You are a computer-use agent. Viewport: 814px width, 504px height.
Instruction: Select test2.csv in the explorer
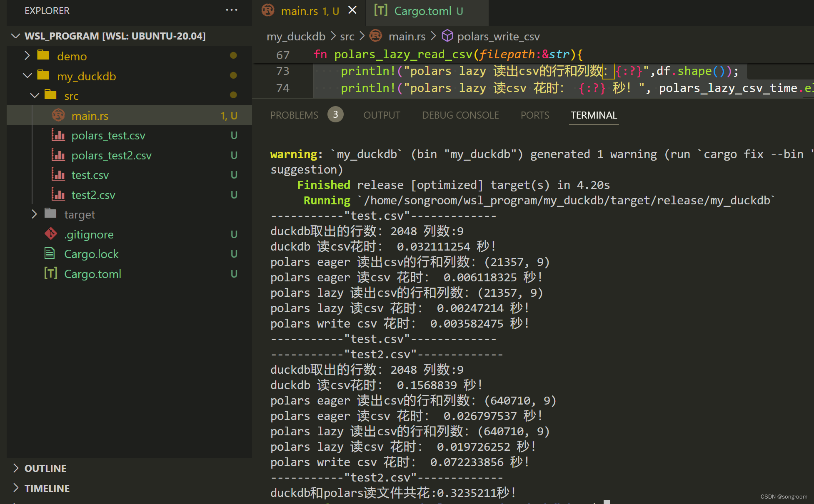pyautogui.click(x=93, y=194)
